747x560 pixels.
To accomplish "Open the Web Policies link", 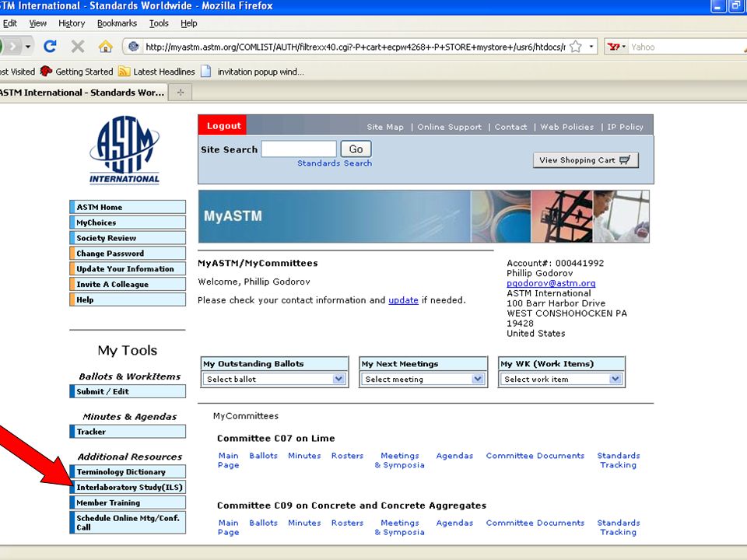I will tap(567, 127).
